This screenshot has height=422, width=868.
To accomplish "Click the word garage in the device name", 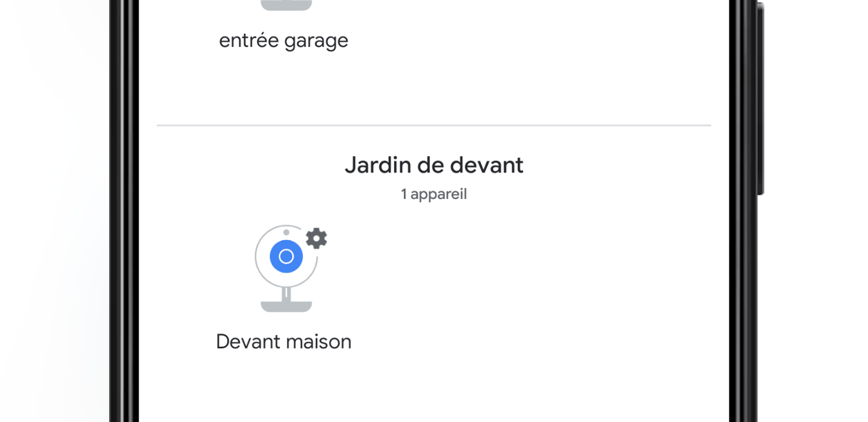I will (317, 42).
